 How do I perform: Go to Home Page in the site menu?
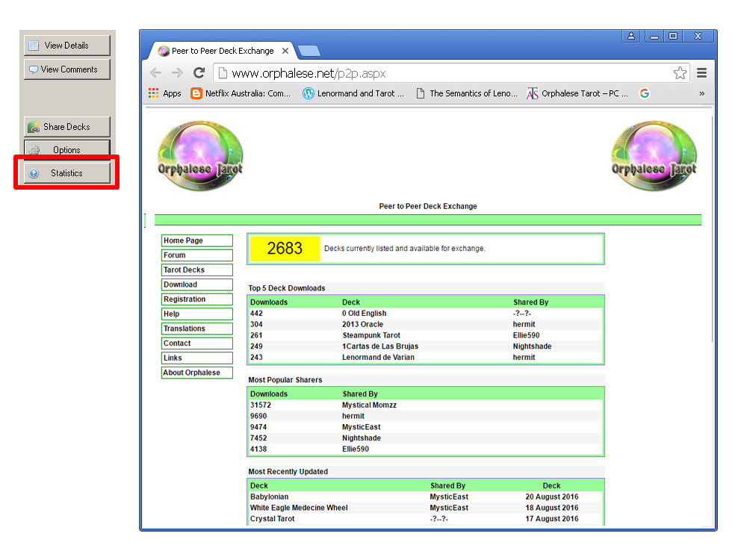[196, 240]
